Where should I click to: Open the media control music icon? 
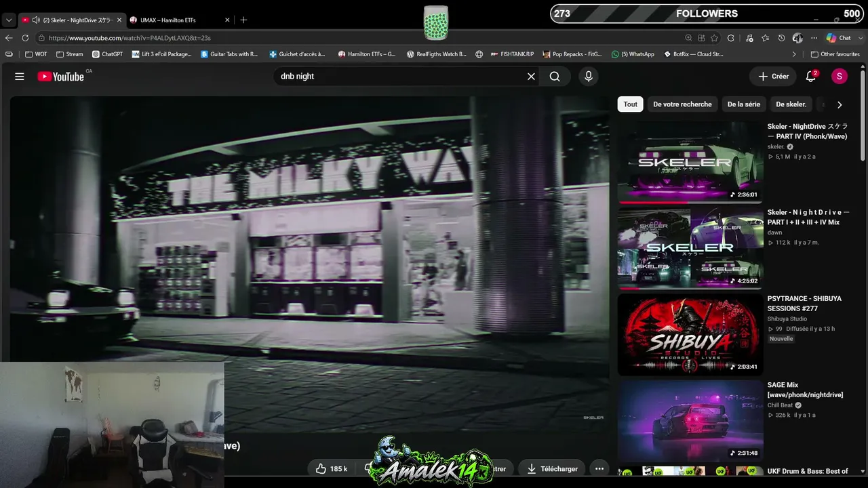click(749, 38)
